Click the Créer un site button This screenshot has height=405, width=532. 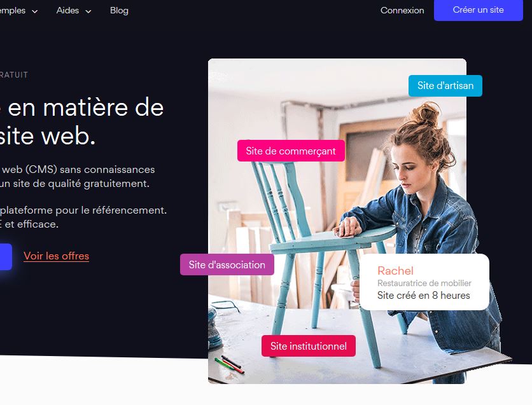click(478, 10)
